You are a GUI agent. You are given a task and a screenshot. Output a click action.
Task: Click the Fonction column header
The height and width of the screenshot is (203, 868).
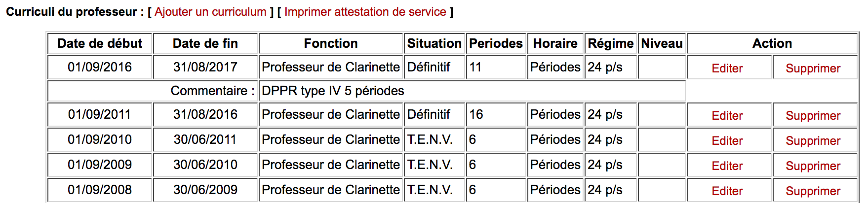330,43
